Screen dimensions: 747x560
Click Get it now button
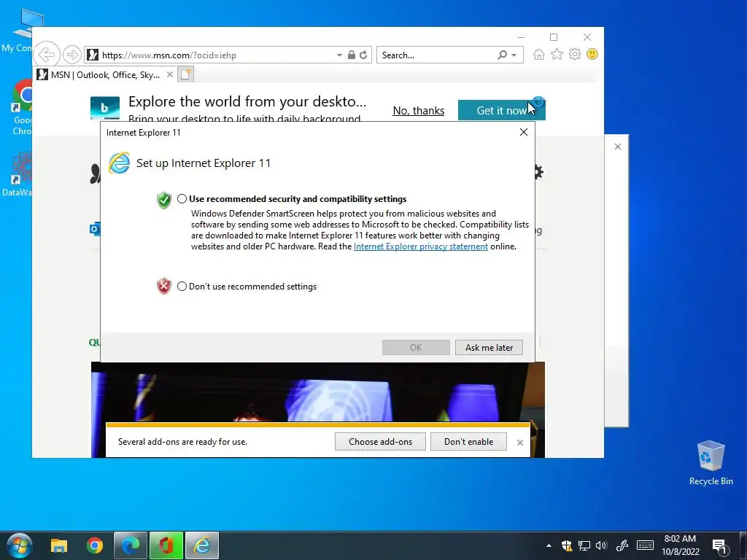501,111
